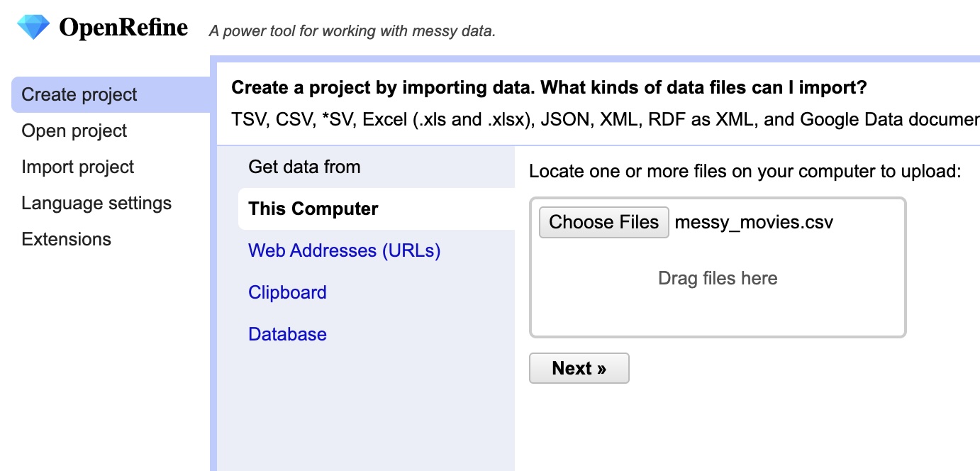The image size is (980, 471).
Task: Click the tagline about messy data
Action: coord(352,31)
